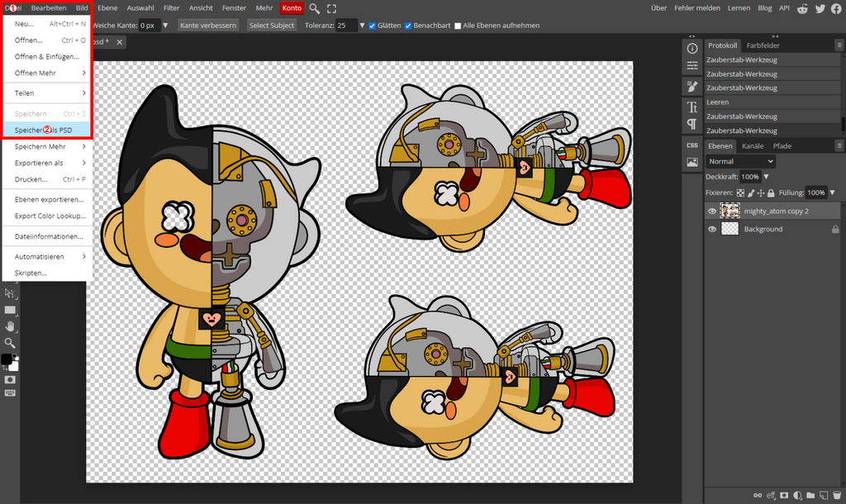The image size is (846, 504).
Task: Open the Filter menu
Action: 172,8
